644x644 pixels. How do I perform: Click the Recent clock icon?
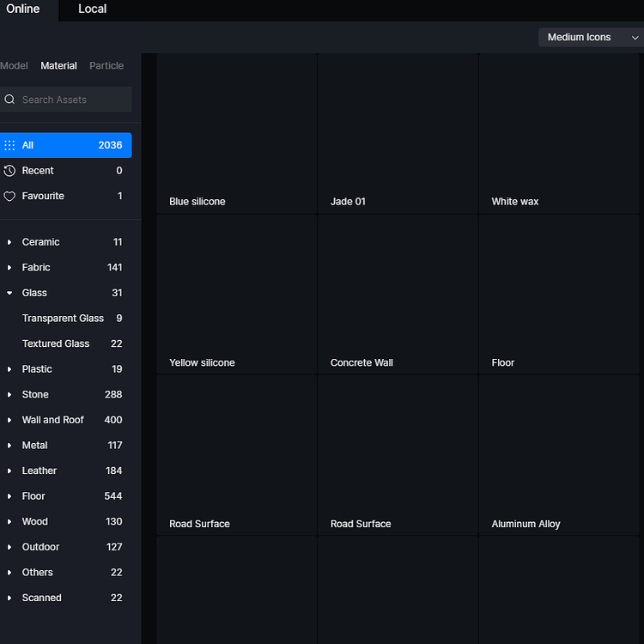coord(10,171)
